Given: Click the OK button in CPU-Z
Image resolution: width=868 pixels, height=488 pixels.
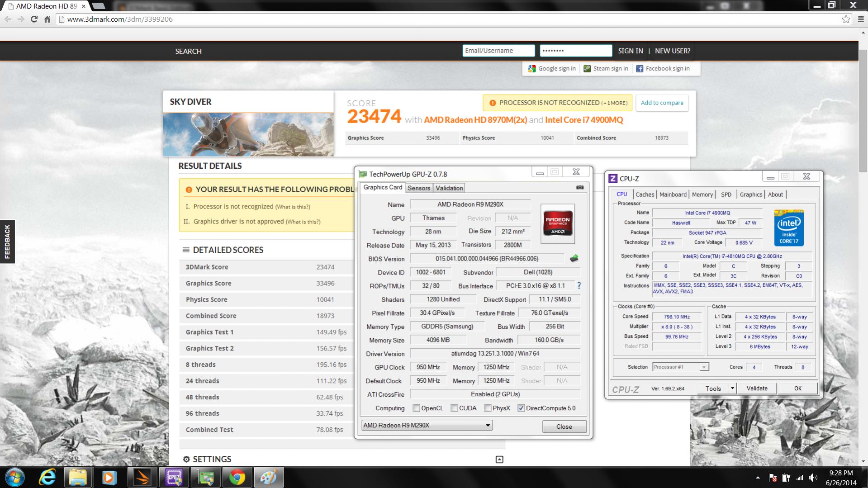Looking at the screenshot, I should (797, 388).
